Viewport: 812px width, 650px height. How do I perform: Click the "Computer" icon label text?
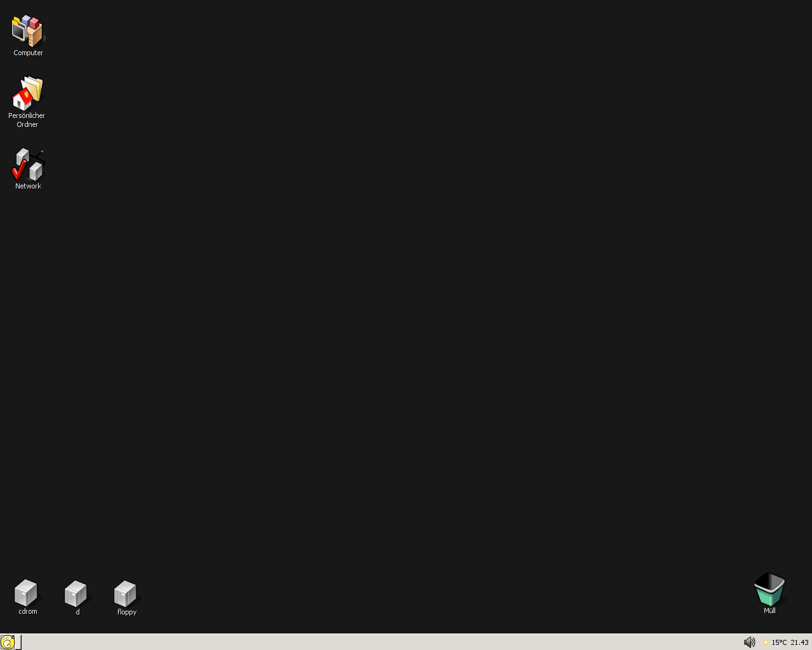[x=29, y=53]
